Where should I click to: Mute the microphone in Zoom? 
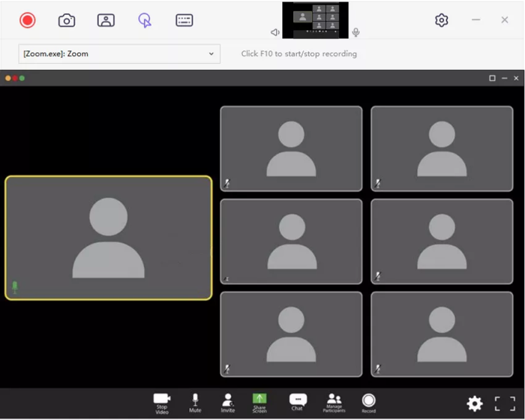tap(195, 402)
